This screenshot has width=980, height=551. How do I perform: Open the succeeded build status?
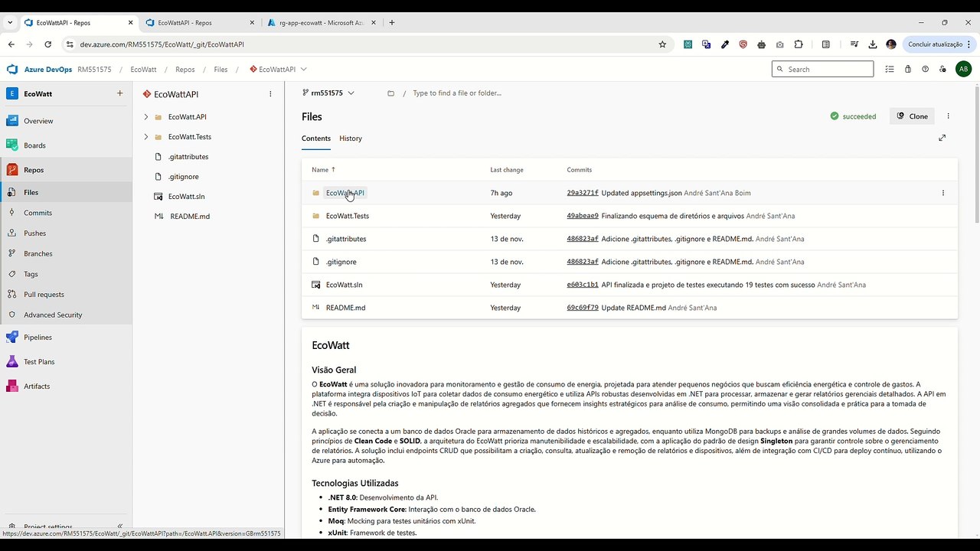[853, 116]
